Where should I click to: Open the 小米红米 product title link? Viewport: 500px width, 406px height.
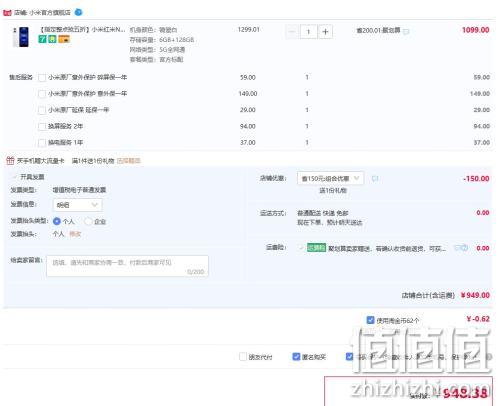(x=83, y=30)
